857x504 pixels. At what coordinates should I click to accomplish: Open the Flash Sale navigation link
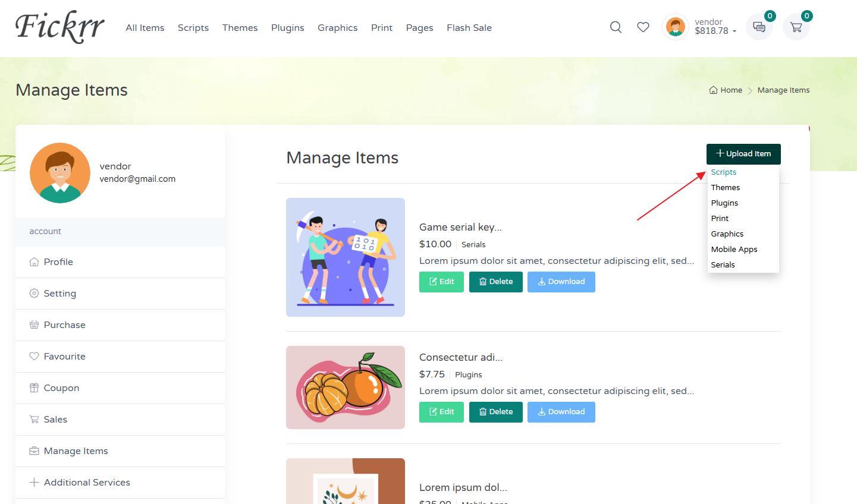click(x=469, y=28)
